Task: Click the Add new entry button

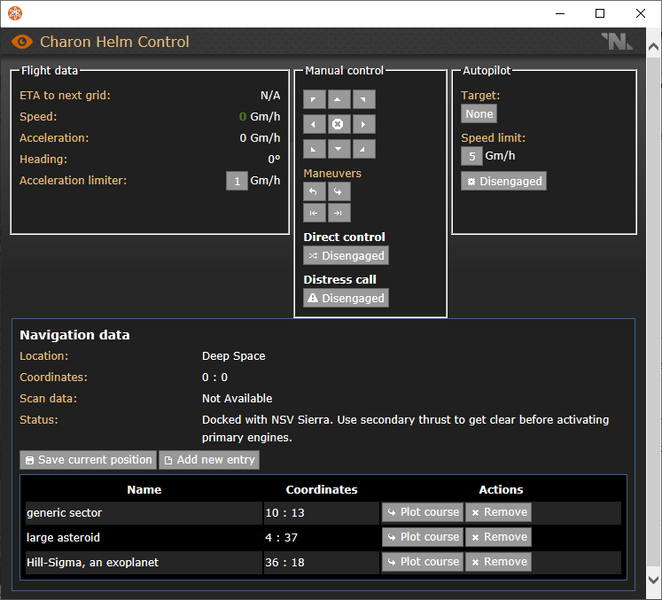Action: 210,460
